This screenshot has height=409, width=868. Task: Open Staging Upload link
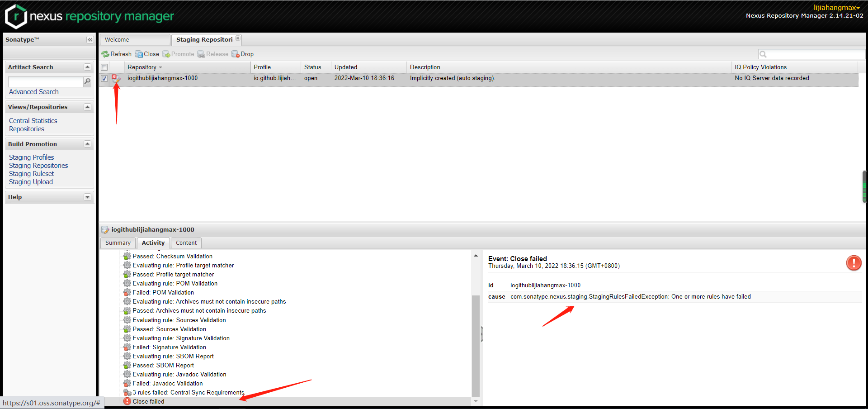pyautogui.click(x=31, y=182)
